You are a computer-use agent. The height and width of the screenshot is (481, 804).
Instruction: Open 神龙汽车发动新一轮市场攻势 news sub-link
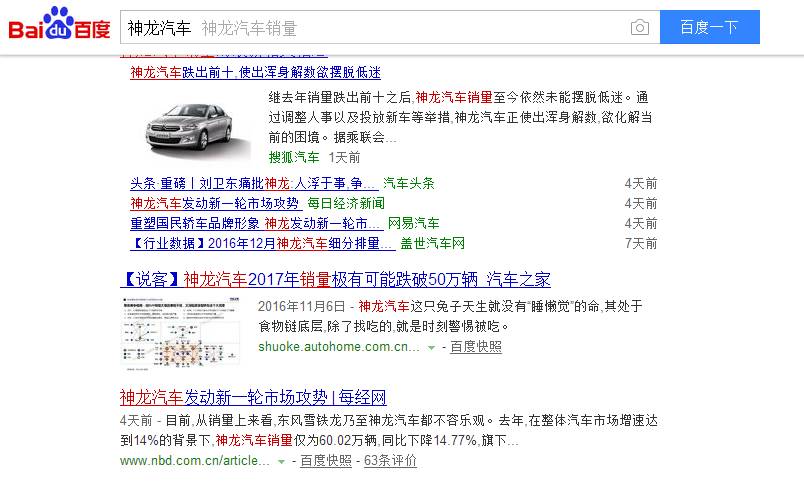(214, 203)
